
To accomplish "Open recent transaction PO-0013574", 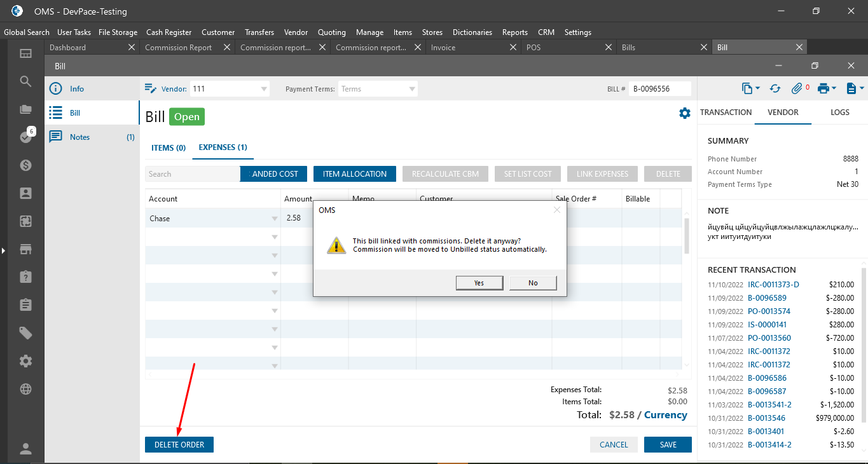I will pos(769,311).
